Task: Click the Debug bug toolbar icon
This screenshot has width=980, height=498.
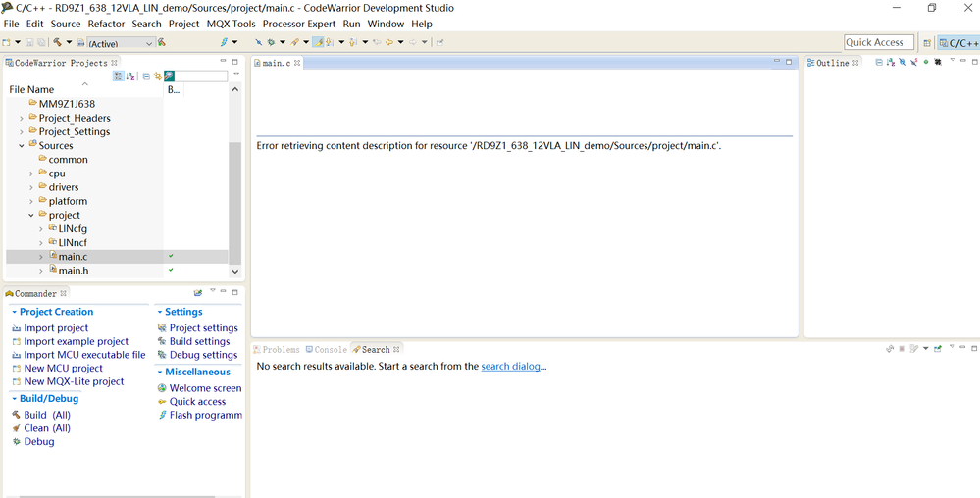Action: [x=271, y=42]
